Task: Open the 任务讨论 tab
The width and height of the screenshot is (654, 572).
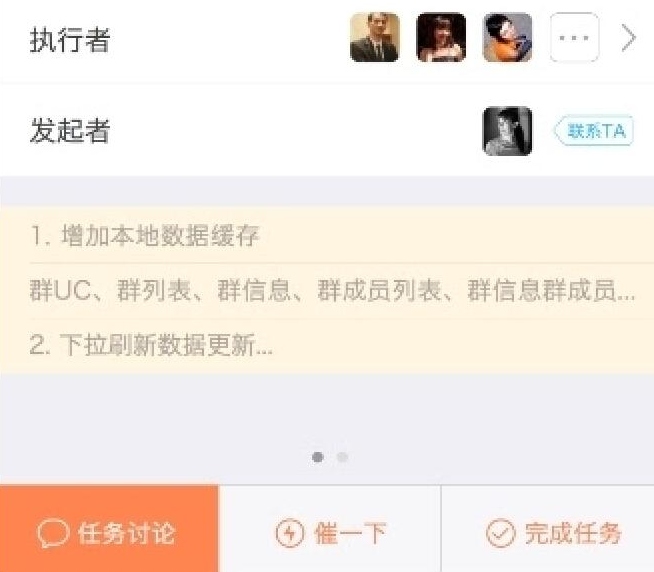Action: click(109, 528)
